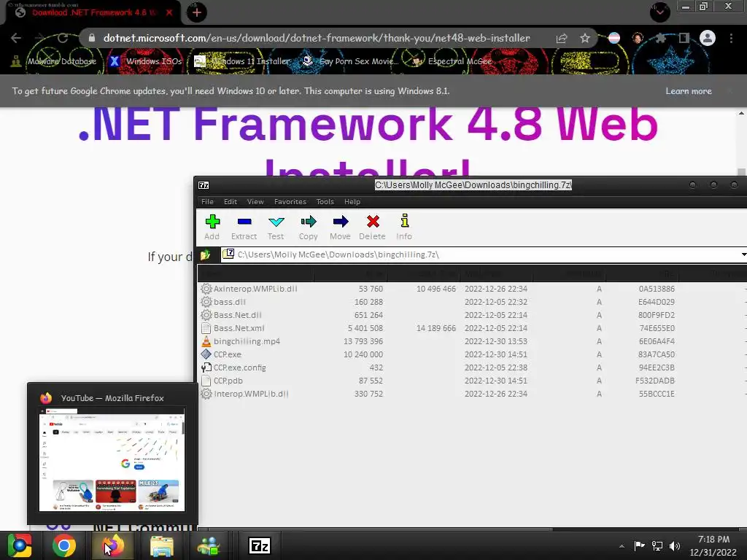Open the Tools menu in 7-Zip
Viewport: 747px width, 560px height.
(x=325, y=201)
